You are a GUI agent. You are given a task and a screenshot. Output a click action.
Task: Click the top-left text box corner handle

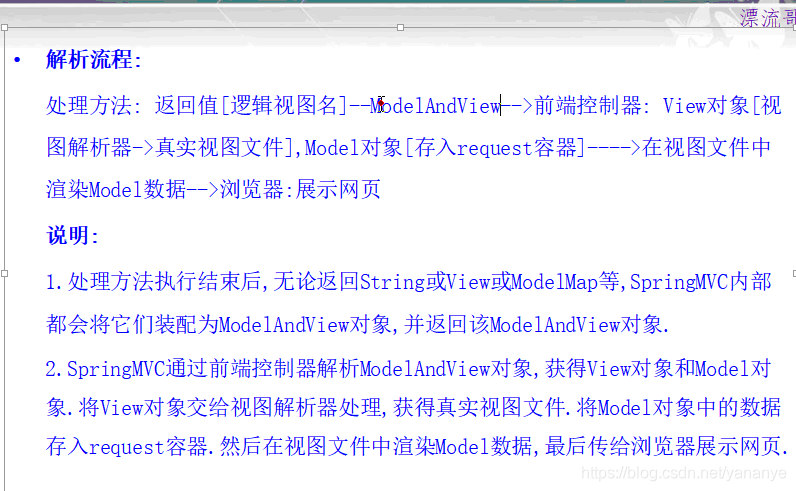pos(5,27)
